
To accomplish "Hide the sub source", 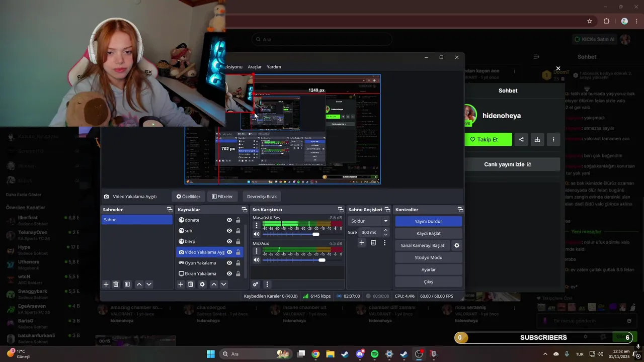I will (229, 231).
